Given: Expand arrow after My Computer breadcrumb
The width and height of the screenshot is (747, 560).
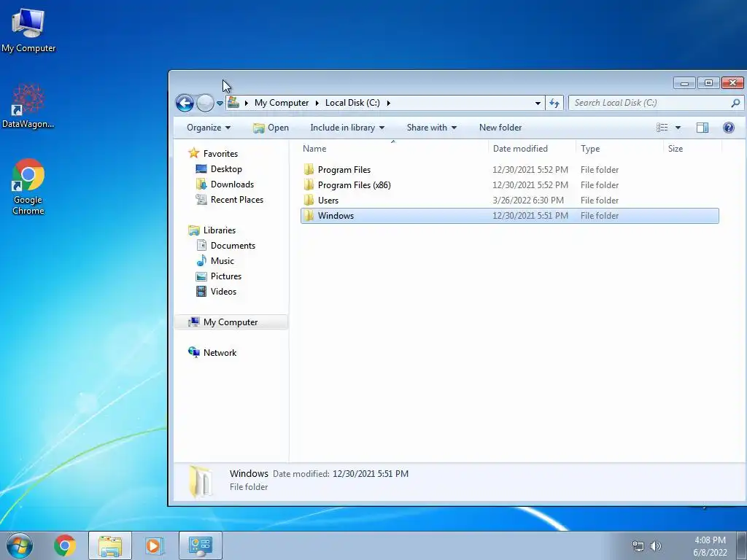Looking at the screenshot, I should (317, 103).
